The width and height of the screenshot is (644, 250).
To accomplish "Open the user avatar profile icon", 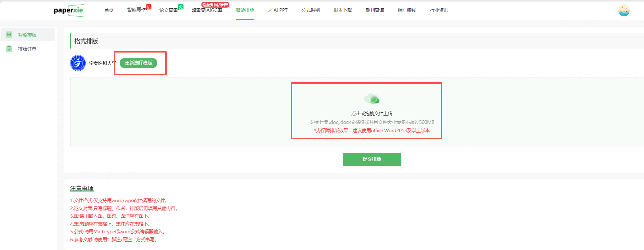I will pos(624,11).
